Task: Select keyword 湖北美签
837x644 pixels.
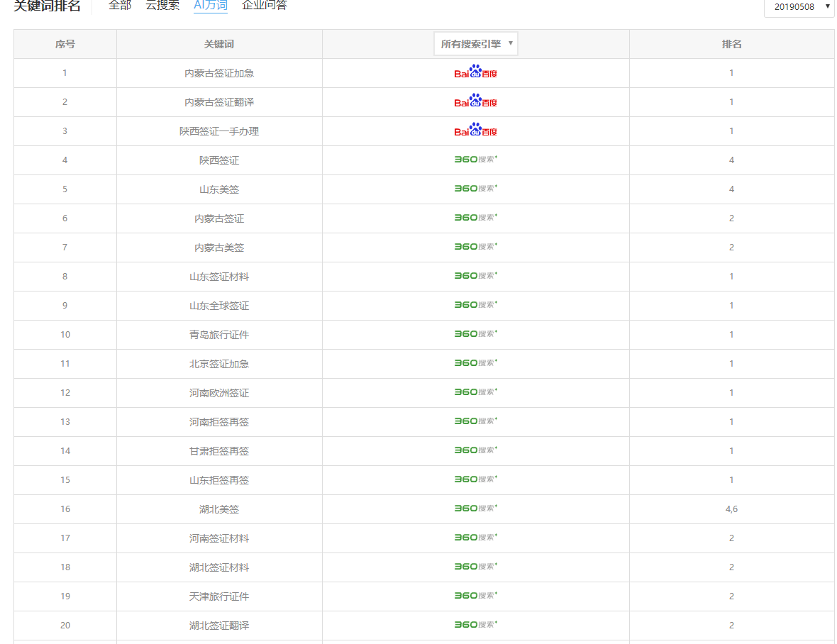Action: [x=219, y=509]
